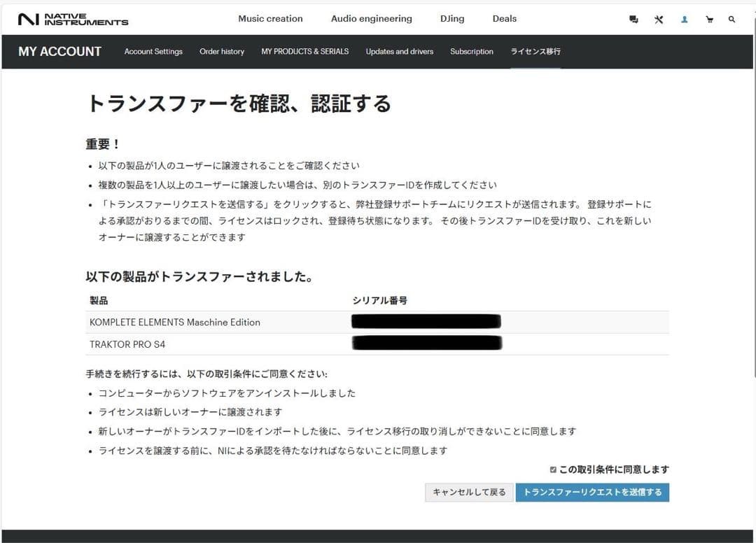Open the DJing menu

pos(452,19)
